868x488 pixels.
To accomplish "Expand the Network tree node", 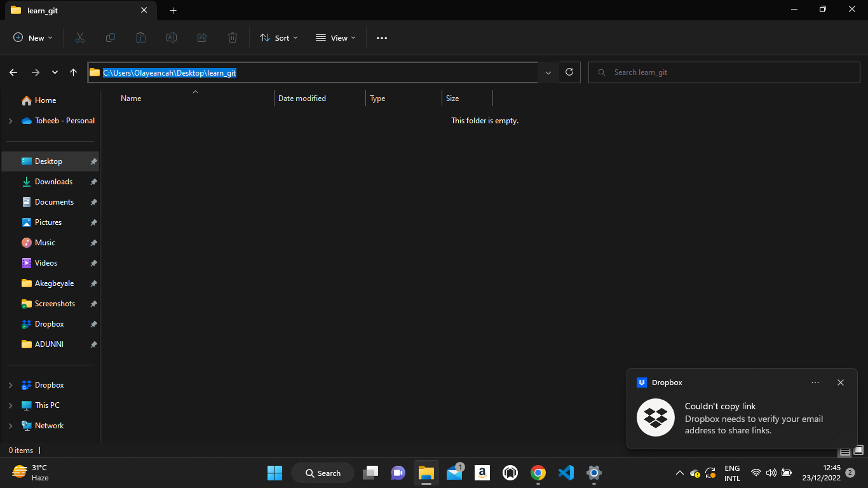I will coord(10,426).
